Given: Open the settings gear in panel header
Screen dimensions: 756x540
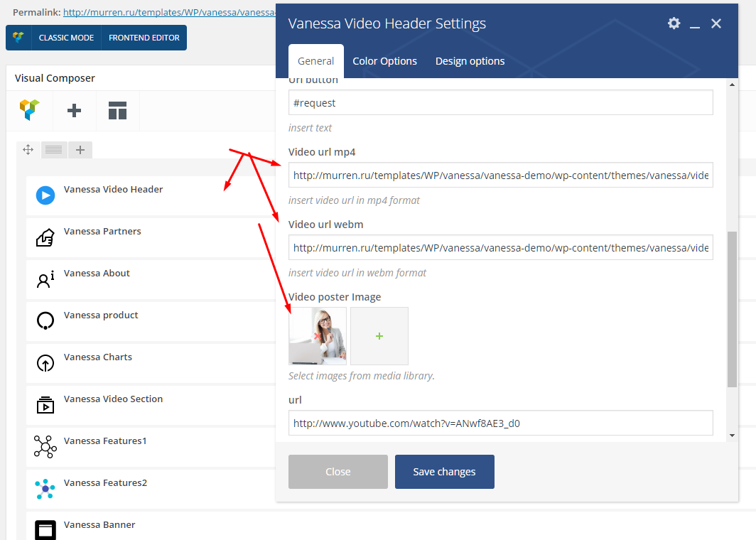Looking at the screenshot, I should [674, 23].
